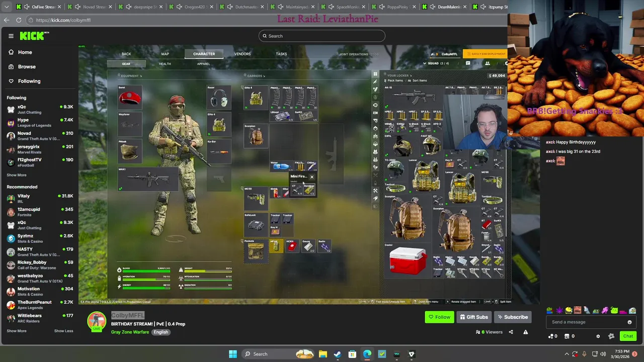Open jerseygirlx channel in sidebar
Image resolution: width=644 pixels, height=362 pixels.
click(x=40, y=149)
